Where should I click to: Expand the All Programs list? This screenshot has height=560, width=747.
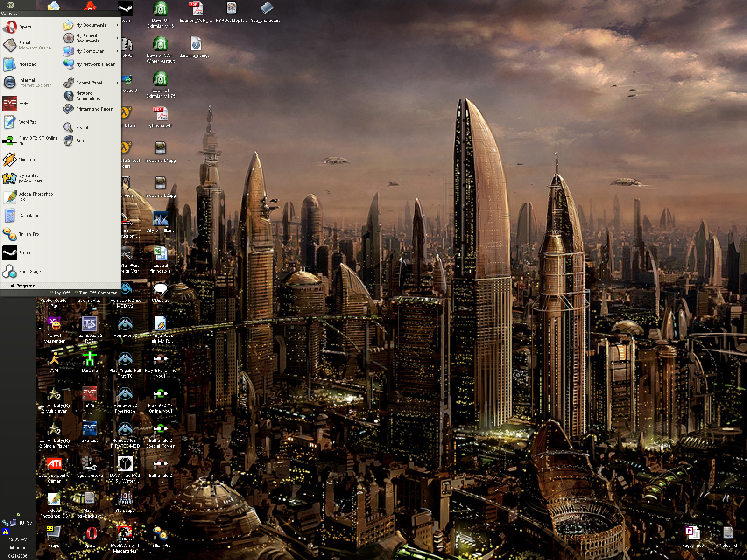pos(22,286)
